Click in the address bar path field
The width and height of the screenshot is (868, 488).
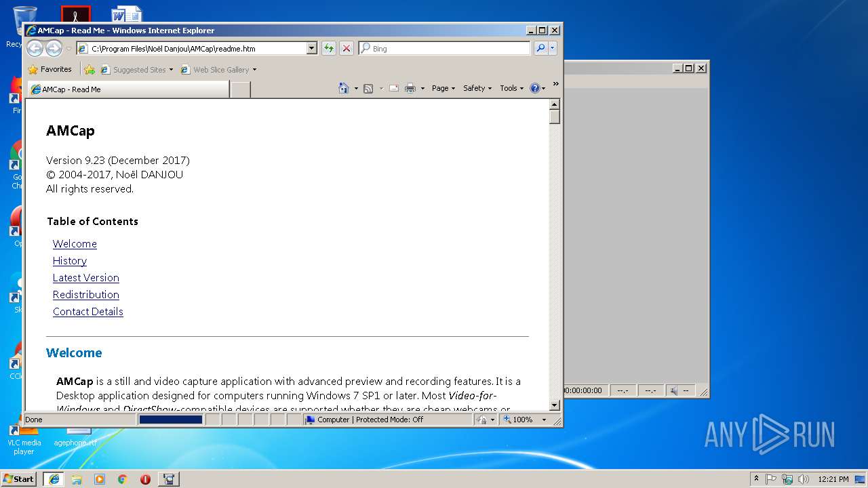point(198,48)
